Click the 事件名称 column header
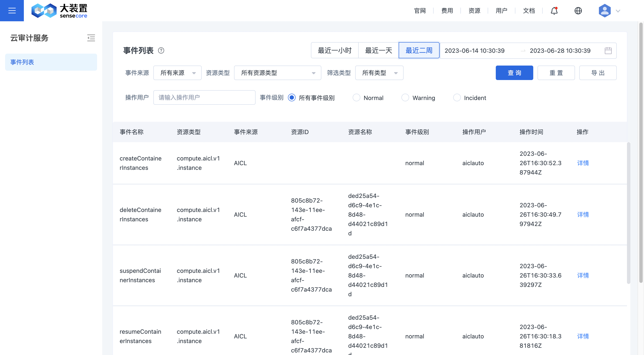This screenshot has width=644, height=355. pyautogui.click(x=131, y=132)
